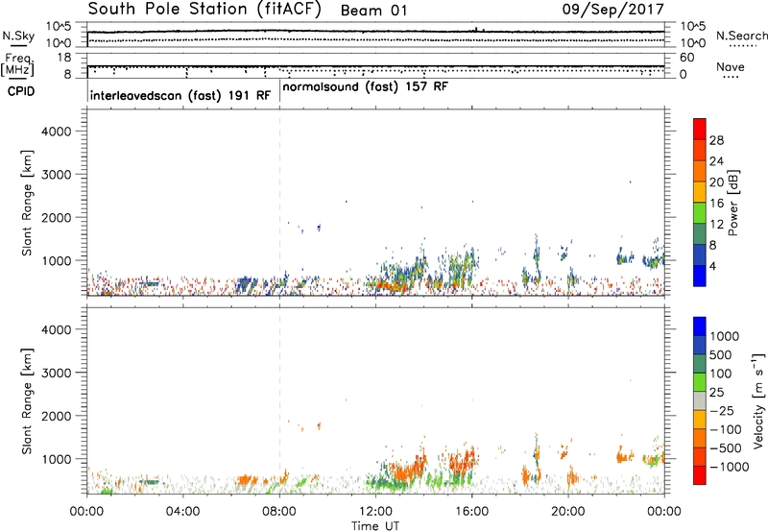Click the 'Time UT' axis title
This screenshot has height=532, width=768.
[x=375, y=526]
